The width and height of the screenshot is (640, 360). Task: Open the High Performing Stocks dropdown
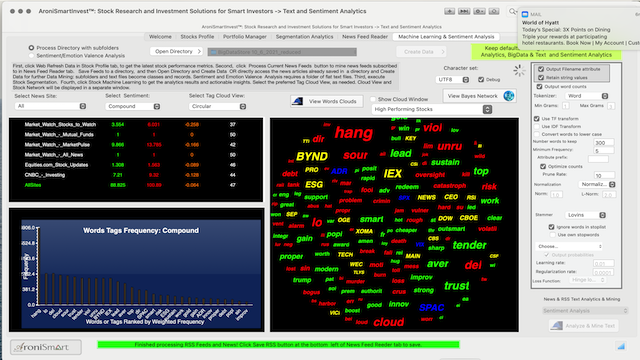(x=432, y=109)
